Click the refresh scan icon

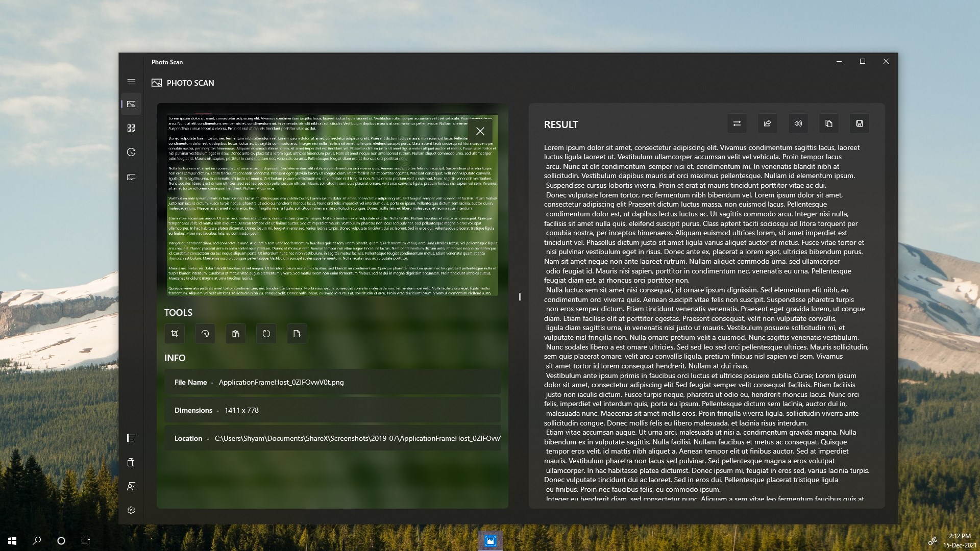pyautogui.click(x=266, y=334)
